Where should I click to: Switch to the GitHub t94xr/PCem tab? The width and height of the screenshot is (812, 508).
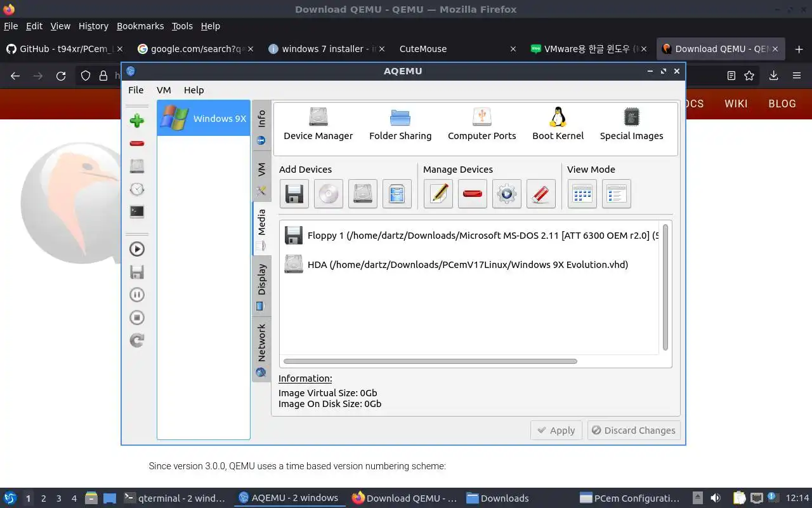63,49
